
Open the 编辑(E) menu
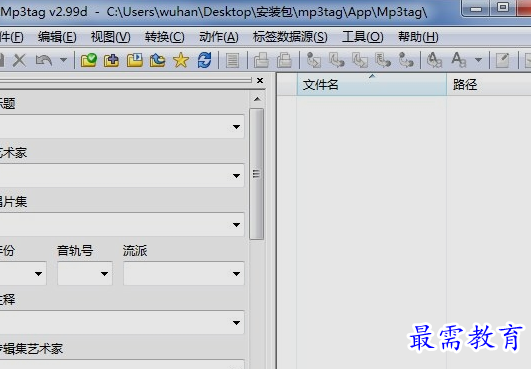pos(57,37)
